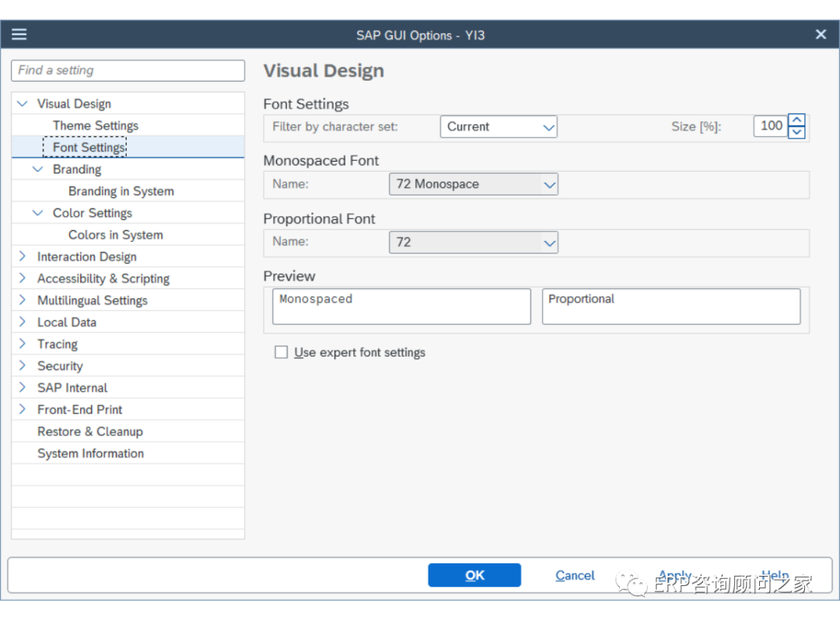Click the Cancel link
This screenshot has width=840, height=621.
pos(574,575)
